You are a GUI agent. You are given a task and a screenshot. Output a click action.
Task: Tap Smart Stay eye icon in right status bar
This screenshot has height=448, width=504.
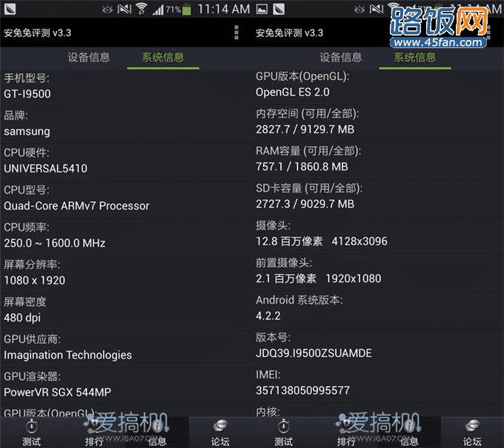coord(359,10)
